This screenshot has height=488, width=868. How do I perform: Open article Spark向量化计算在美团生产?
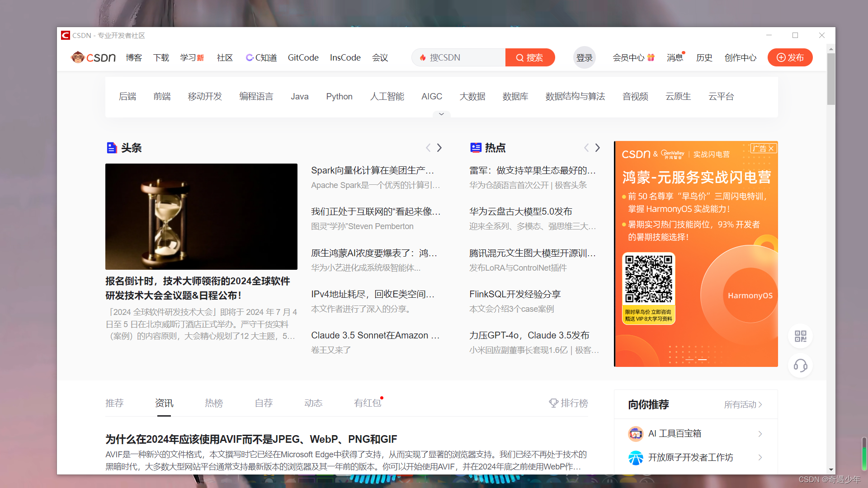click(373, 170)
